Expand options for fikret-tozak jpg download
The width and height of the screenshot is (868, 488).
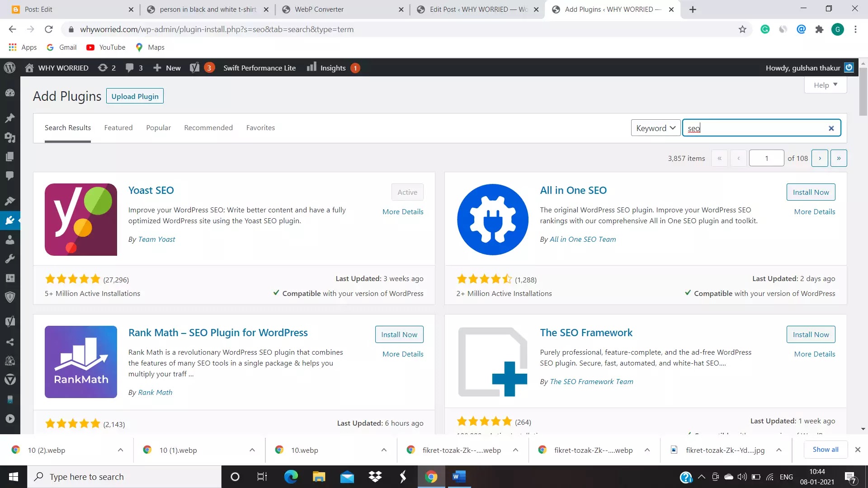[778, 450]
